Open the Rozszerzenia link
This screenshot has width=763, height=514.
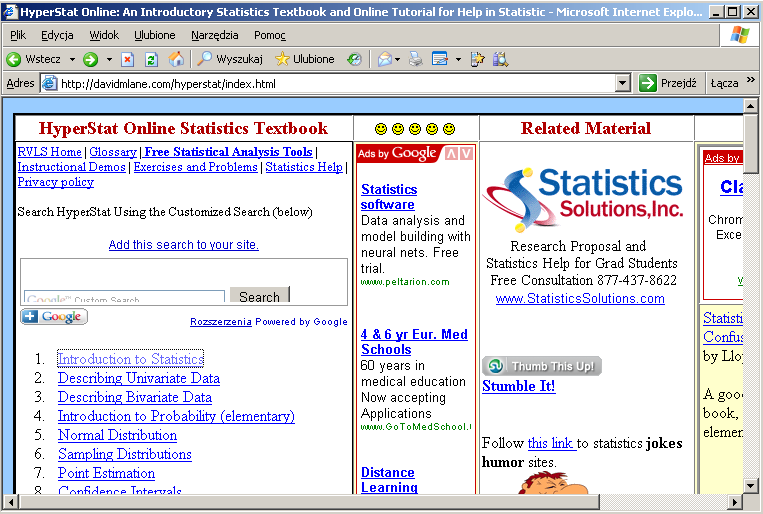(221, 322)
